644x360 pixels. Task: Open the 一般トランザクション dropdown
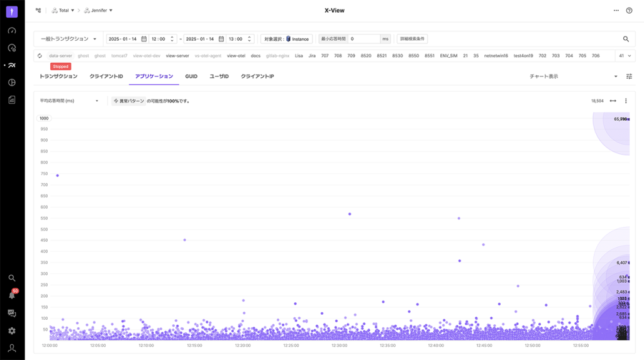(69, 39)
